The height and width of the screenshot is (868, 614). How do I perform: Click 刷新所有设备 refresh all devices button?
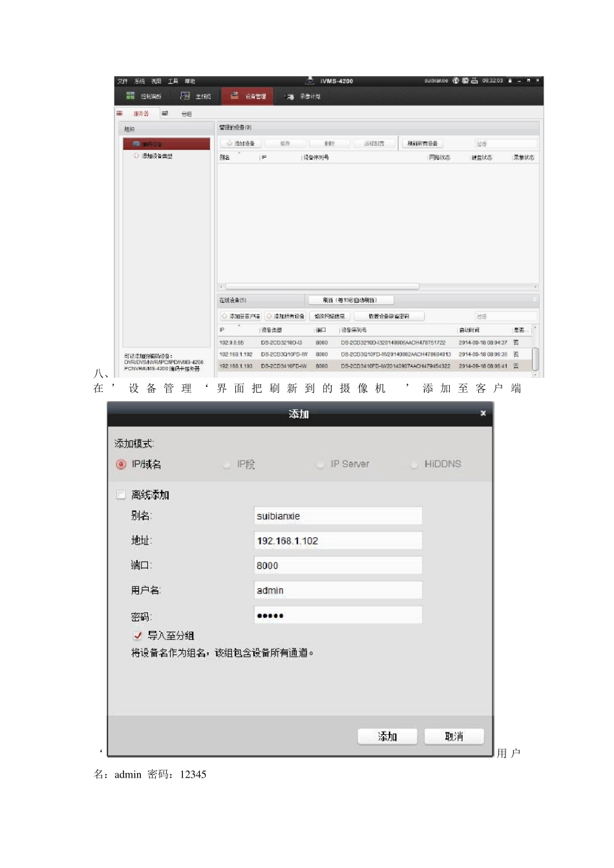(423, 143)
